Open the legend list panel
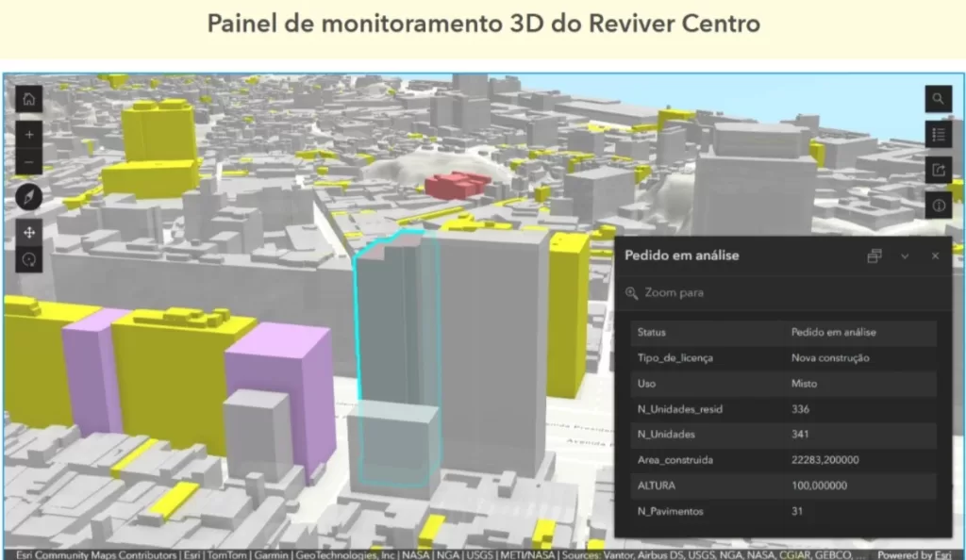Image resolution: width=966 pixels, height=560 pixels. pyautogui.click(x=938, y=134)
